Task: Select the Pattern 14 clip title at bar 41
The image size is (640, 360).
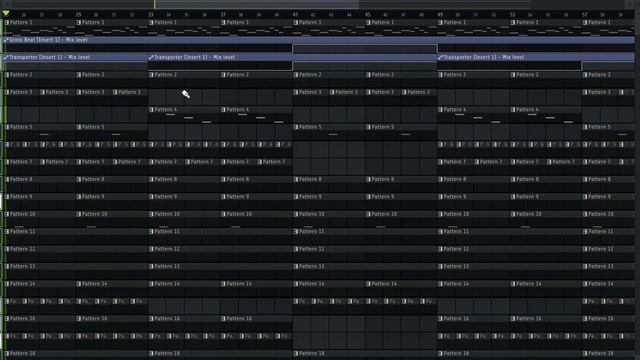Action: [x=311, y=284]
